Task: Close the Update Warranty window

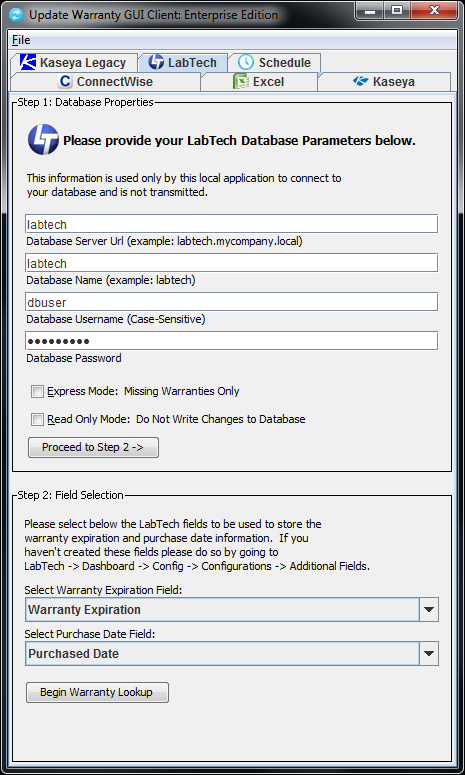Action: pos(433,10)
